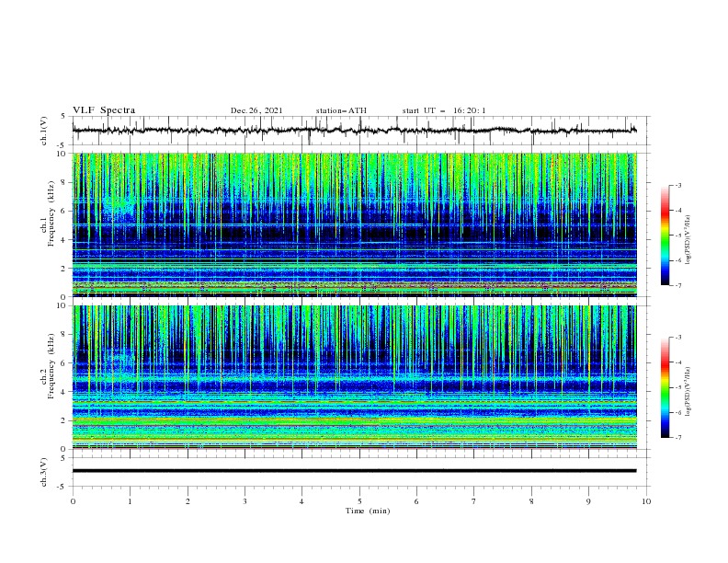The width and height of the screenshot is (728, 563).
Task: Click the flat ch.3 voltage trace
Action: [355, 471]
